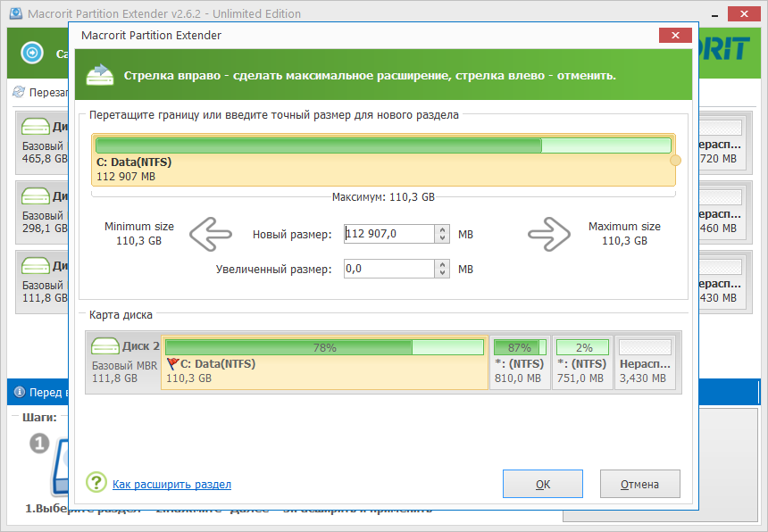Click the C: Data size bar in the resize panel
Screen dimensions: 768x532
coord(383,145)
